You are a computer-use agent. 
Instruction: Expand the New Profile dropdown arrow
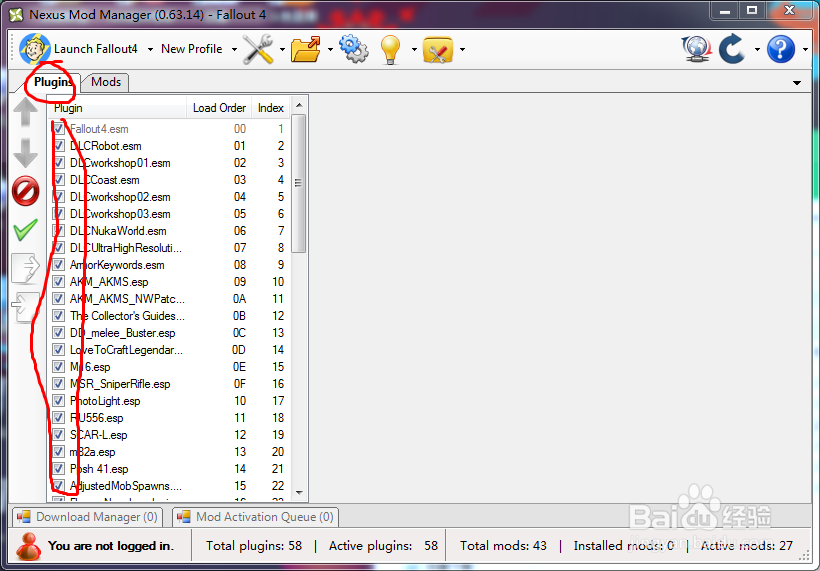pos(234,50)
